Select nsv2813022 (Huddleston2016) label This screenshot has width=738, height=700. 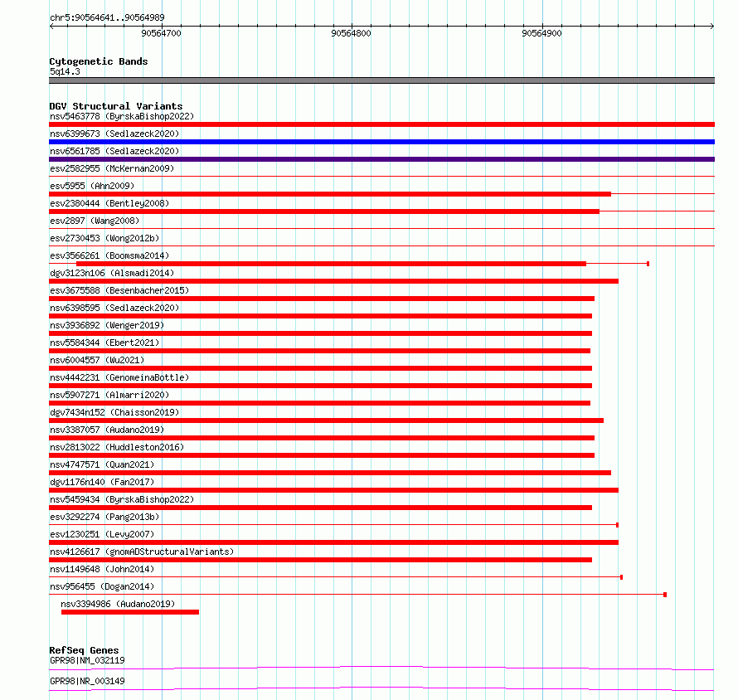pyautogui.click(x=117, y=447)
